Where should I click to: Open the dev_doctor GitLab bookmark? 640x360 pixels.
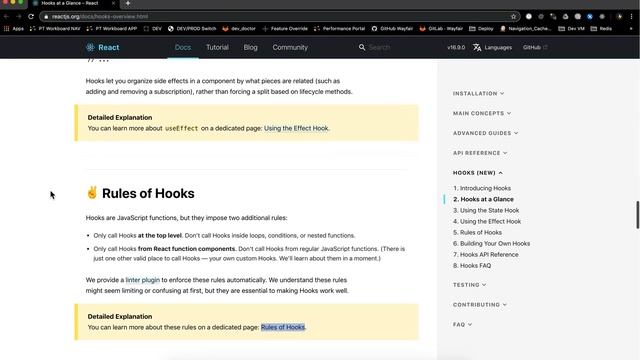(239, 29)
